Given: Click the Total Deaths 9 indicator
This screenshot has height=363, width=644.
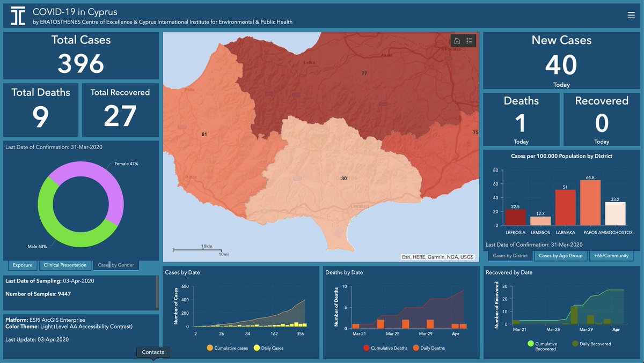Looking at the screenshot, I should click(41, 109).
